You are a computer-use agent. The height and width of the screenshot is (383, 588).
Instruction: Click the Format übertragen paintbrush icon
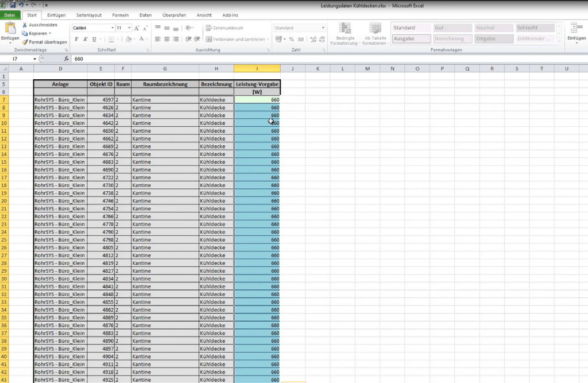coord(25,42)
